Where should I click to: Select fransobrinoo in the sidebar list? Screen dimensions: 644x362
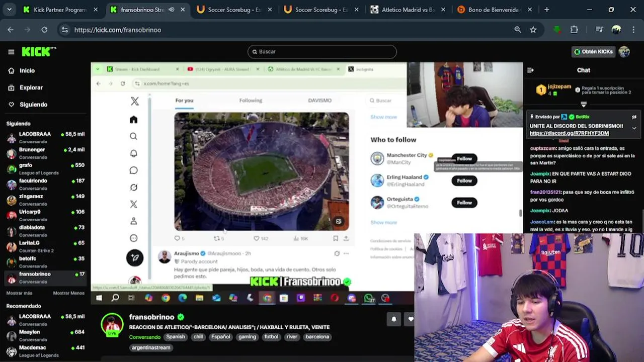45,278
